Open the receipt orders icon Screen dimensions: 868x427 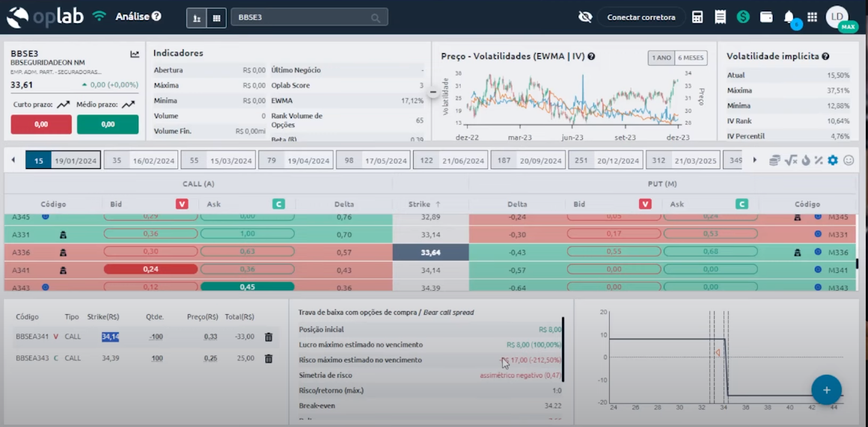point(720,17)
